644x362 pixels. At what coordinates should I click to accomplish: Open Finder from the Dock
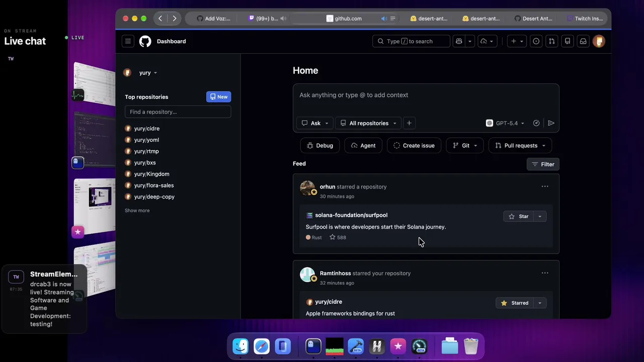pyautogui.click(x=240, y=346)
